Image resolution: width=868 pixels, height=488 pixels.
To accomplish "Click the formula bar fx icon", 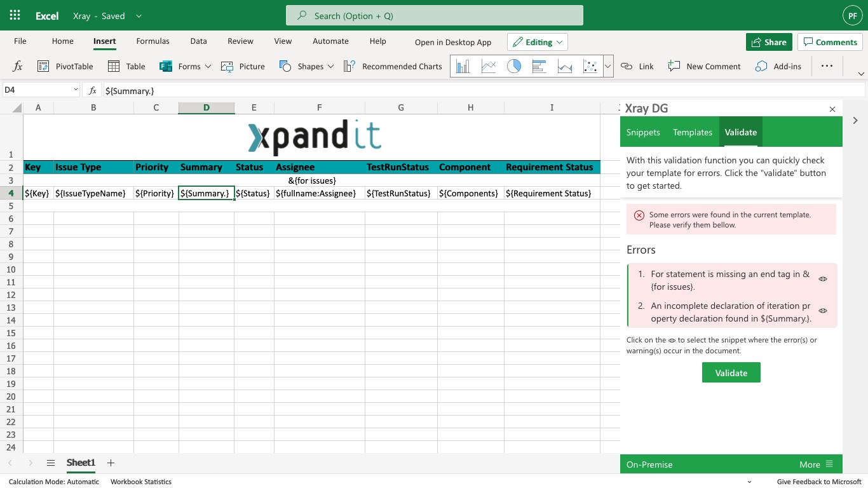I will [93, 91].
